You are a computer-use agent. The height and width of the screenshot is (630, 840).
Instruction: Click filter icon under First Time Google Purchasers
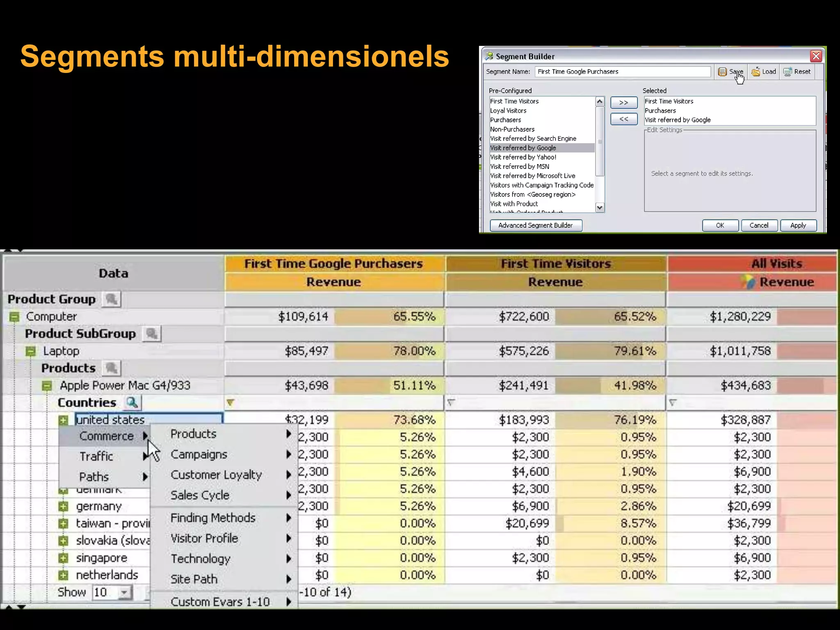230,403
